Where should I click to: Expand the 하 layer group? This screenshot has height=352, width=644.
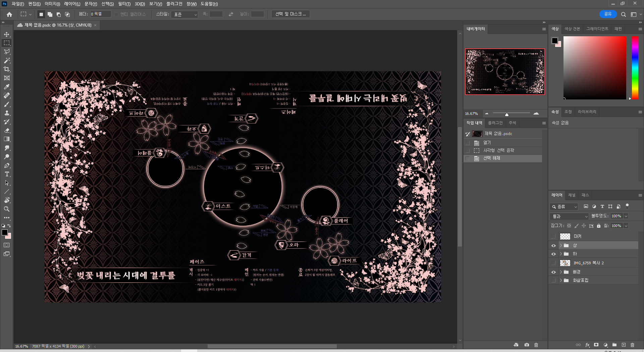click(560, 254)
